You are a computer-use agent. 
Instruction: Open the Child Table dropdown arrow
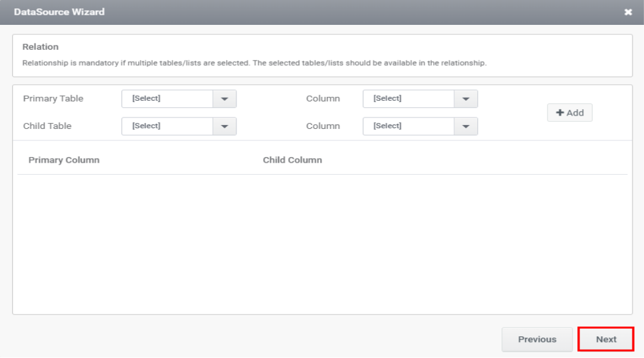pos(224,126)
